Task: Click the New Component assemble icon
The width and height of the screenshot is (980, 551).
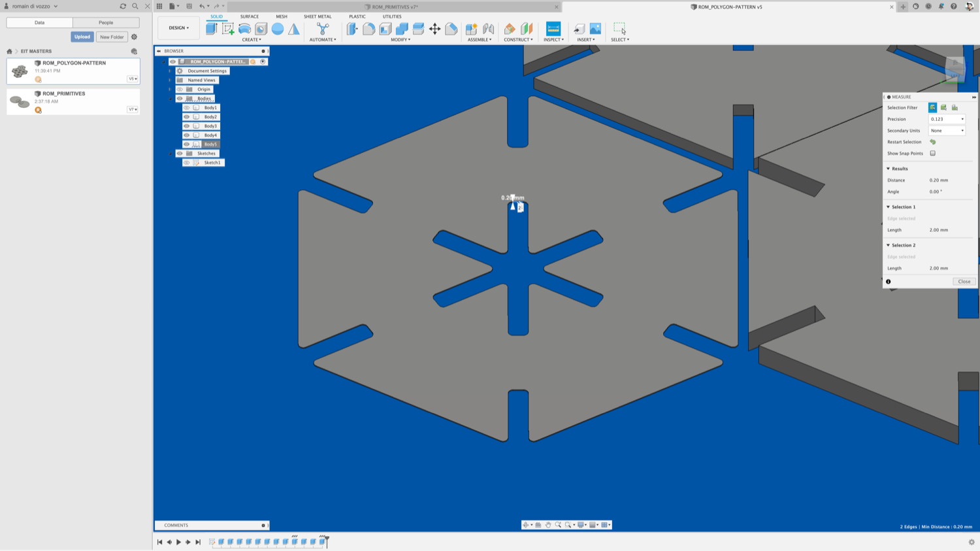Action: (471, 28)
